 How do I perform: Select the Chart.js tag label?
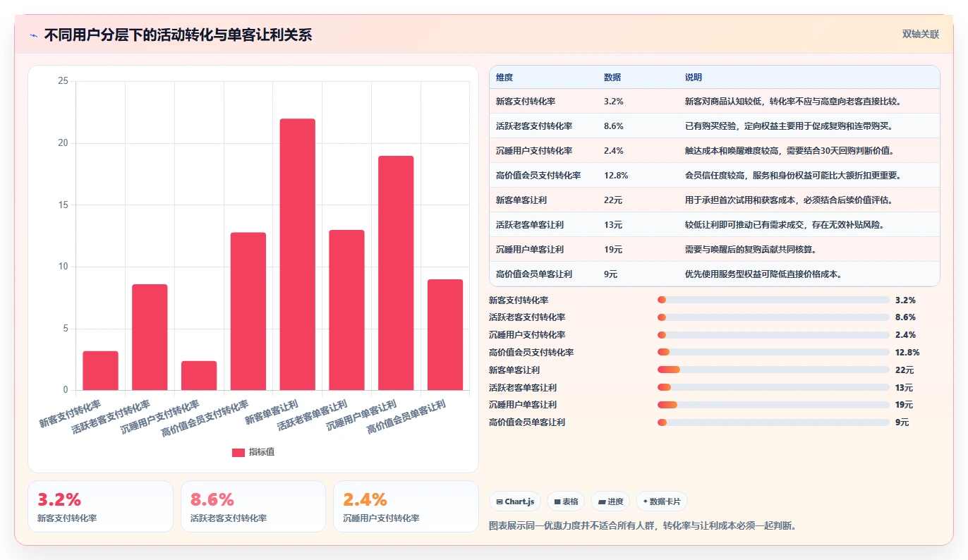click(x=520, y=501)
